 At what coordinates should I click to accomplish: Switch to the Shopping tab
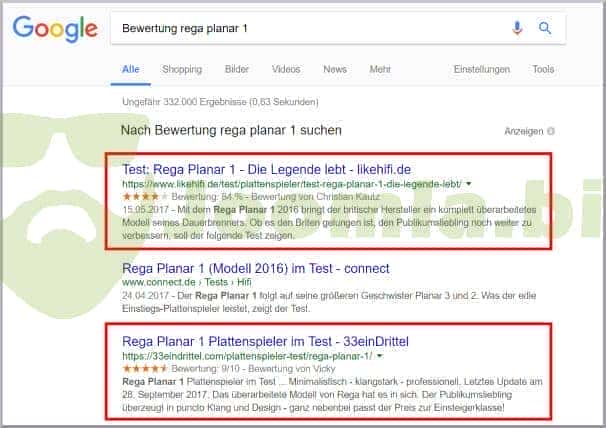point(182,69)
